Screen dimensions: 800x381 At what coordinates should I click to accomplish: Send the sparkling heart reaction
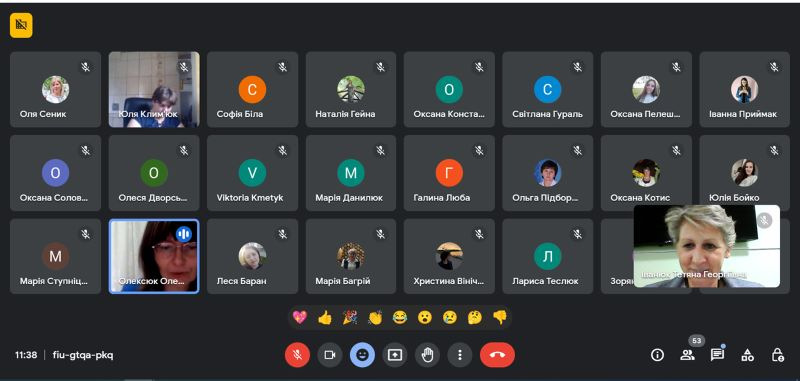click(x=299, y=318)
